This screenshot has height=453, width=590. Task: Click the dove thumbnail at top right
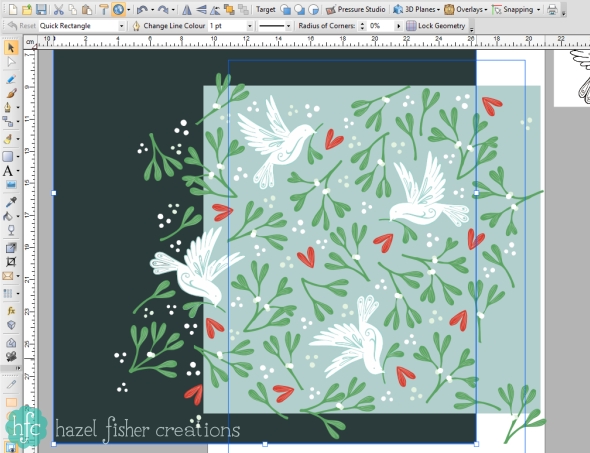tap(572, 78)
